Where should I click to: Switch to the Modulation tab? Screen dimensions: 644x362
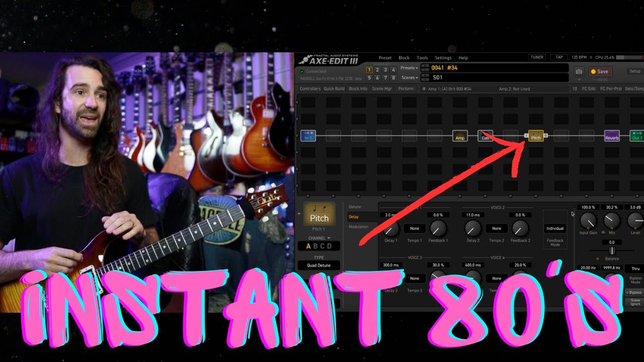tap(359, 227)
